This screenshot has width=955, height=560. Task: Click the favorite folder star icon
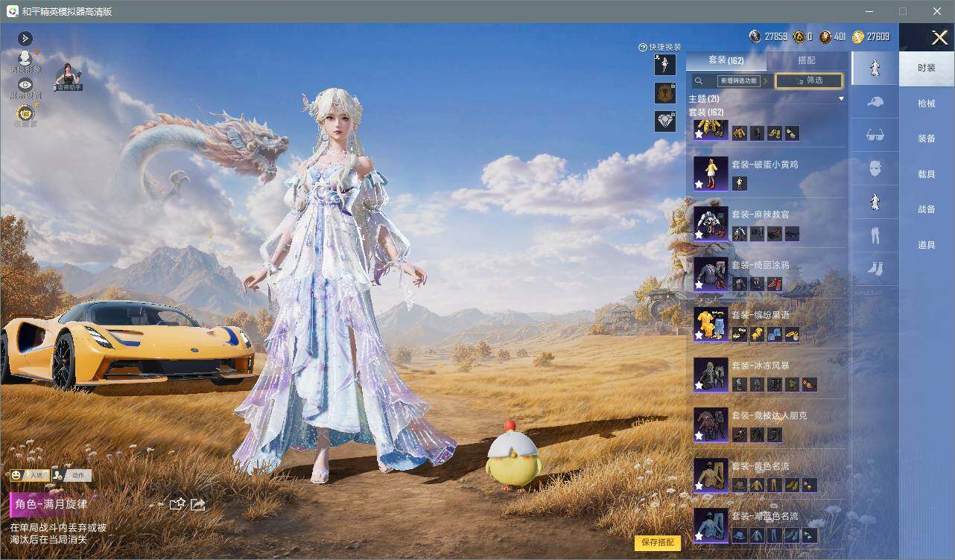[177, 505]
